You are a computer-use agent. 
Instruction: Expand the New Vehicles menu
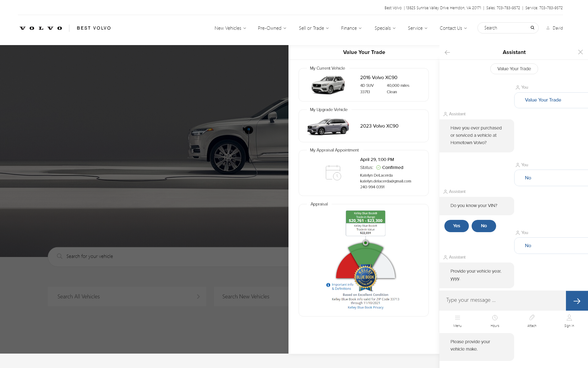230,28
